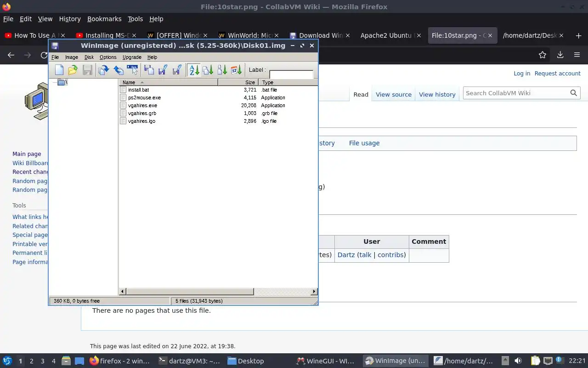Click the Log in link
This screenshot has height=368, width=588.
coord(521,73)
